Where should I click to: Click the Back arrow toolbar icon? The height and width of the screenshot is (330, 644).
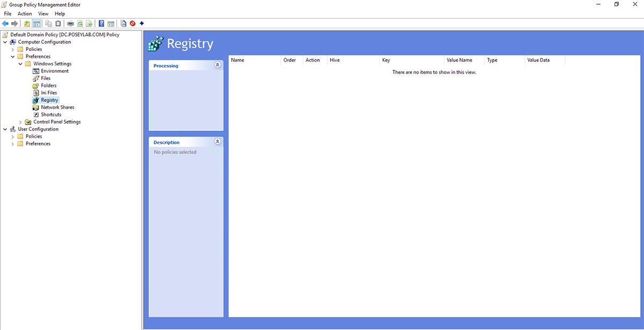[x=5, y=24]
